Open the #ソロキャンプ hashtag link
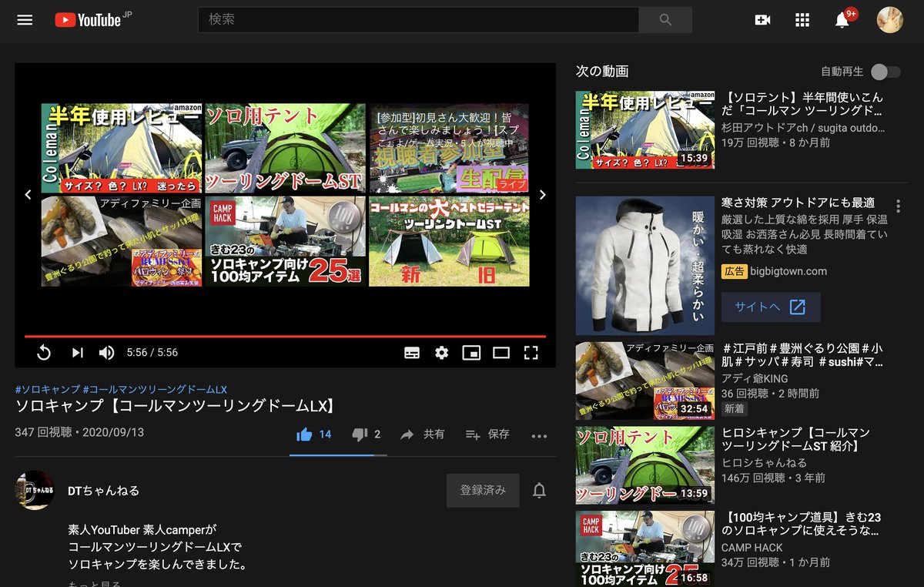 (x=47, y=389)
